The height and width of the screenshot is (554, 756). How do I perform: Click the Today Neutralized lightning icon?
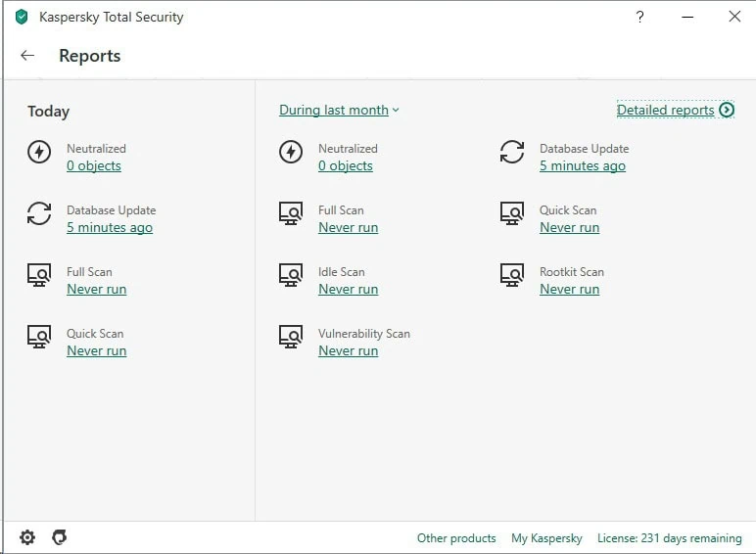click(x=39, y=152)
